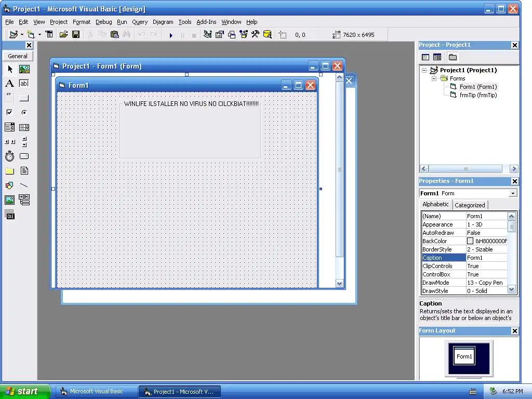
Task: Select the Label control tool
Action: click(10, 84)
